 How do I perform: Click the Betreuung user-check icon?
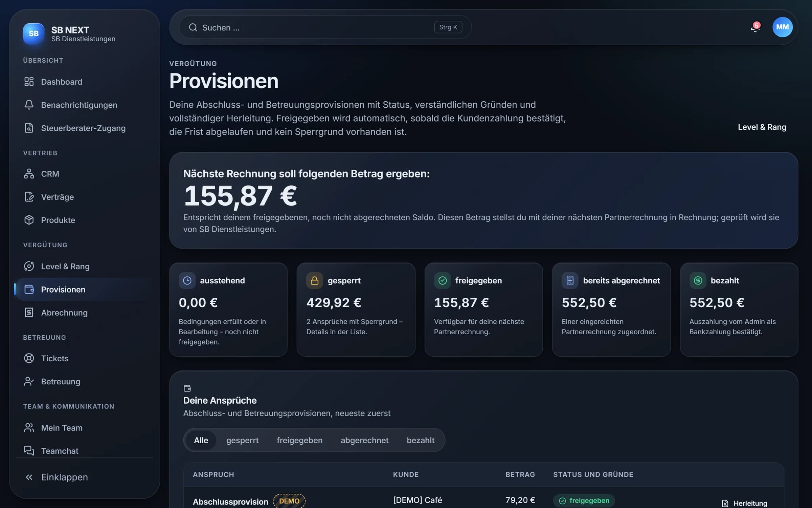29,381
